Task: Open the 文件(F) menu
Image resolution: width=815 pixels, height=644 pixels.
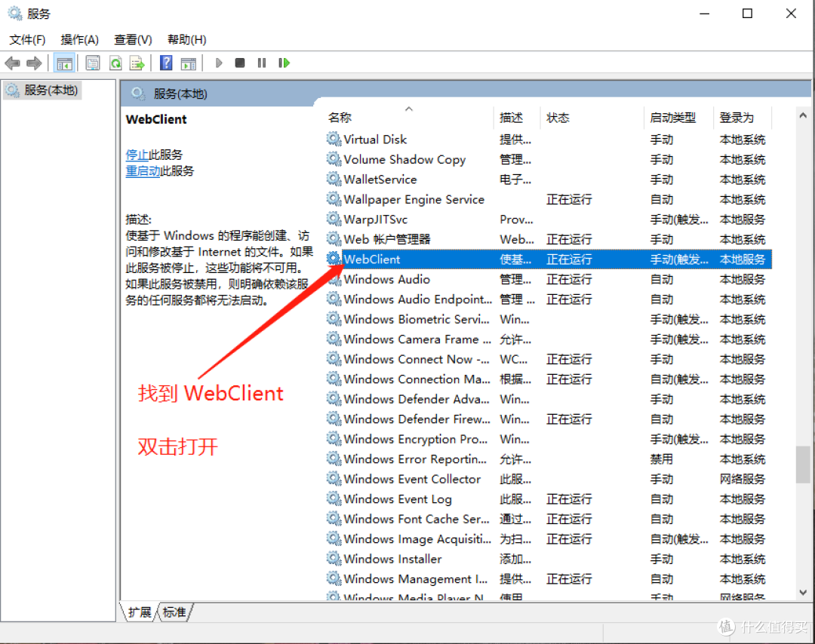Action: pyautogui.click(x=27, y=39)
